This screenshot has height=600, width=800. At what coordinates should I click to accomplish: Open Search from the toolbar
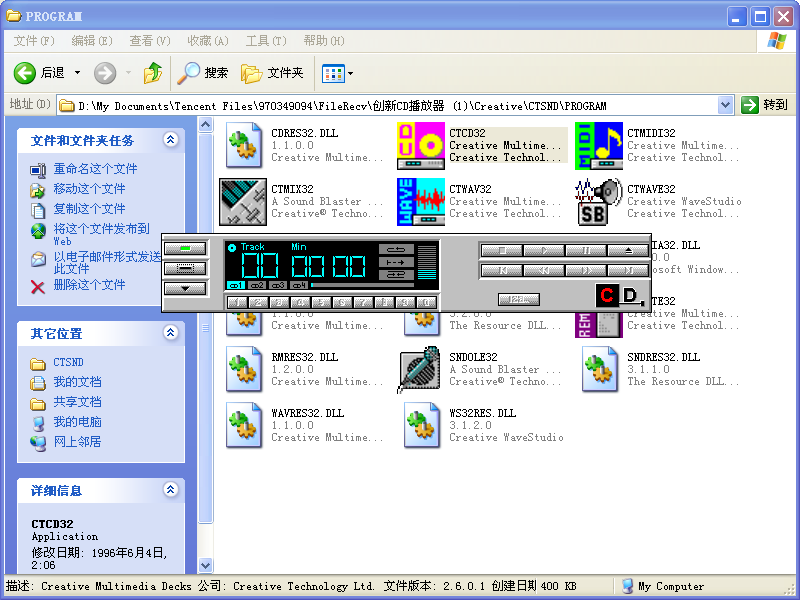[203, 73]
